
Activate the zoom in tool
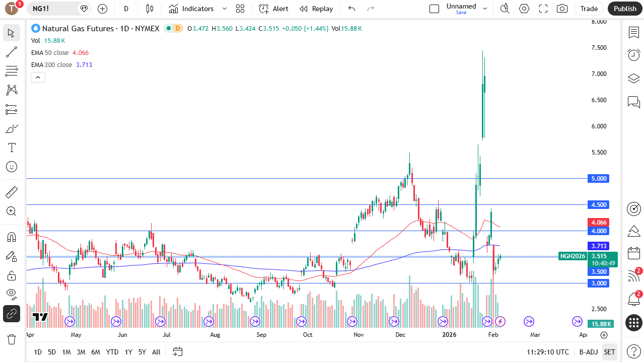pos(11,211)
